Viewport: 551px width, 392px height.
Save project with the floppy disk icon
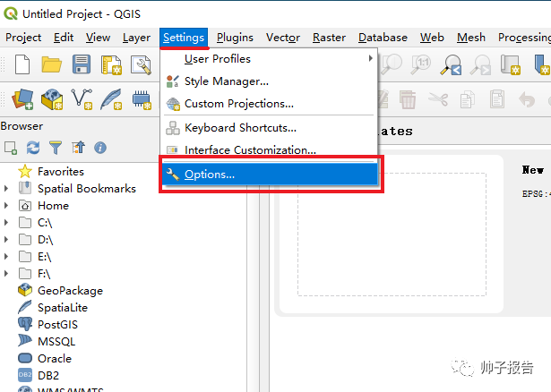click(x=82, y=64)
